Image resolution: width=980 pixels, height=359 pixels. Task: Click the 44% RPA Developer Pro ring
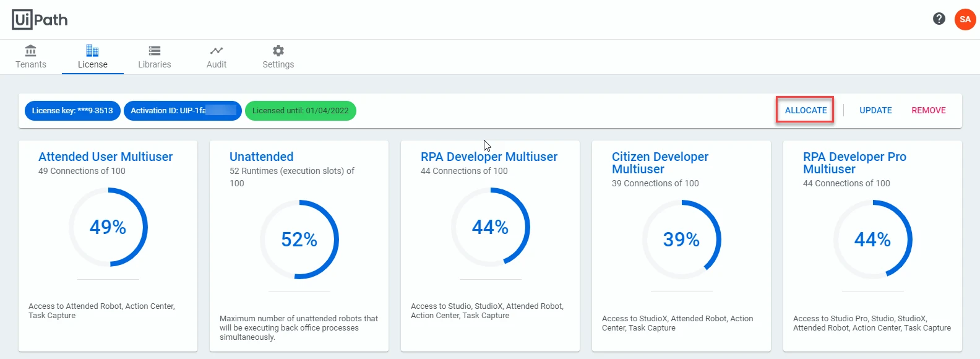[x=873, y=240]
